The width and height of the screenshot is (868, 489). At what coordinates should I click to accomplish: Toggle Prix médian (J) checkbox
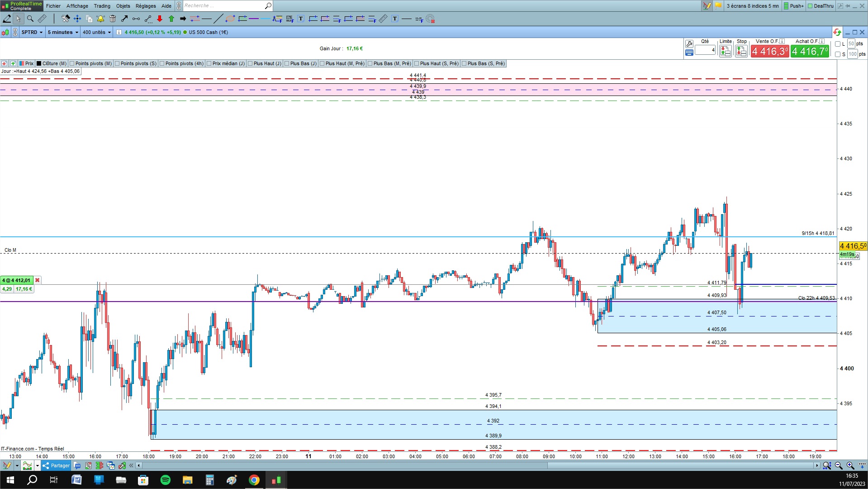tap(209, 63)
